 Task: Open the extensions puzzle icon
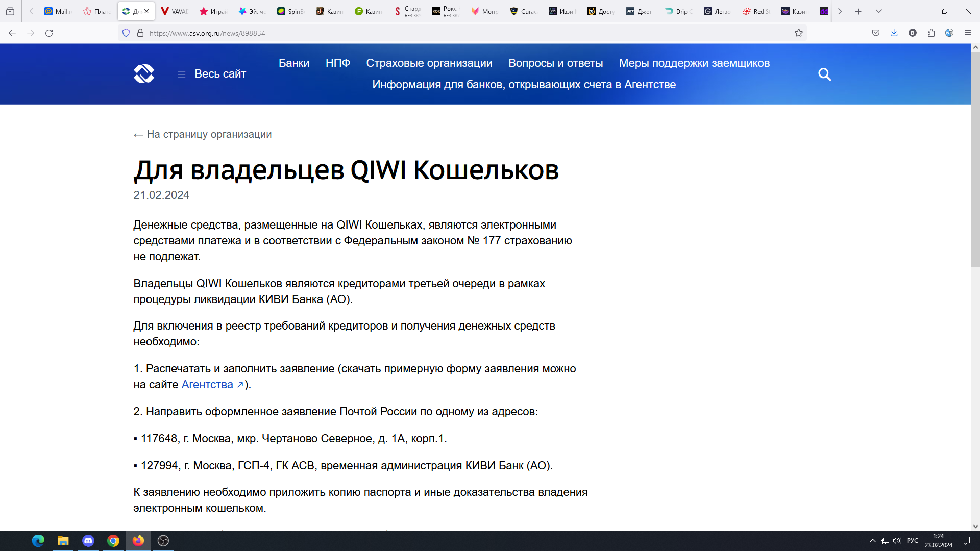931,33
